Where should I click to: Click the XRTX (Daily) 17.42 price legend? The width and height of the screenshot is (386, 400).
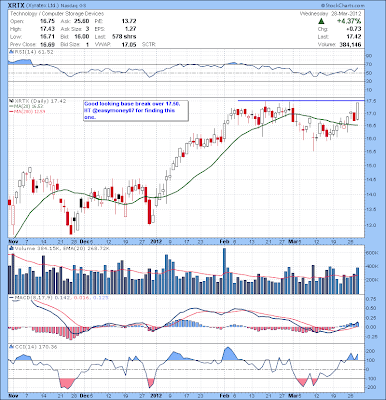pyautogui.click(x=40, y=101)
